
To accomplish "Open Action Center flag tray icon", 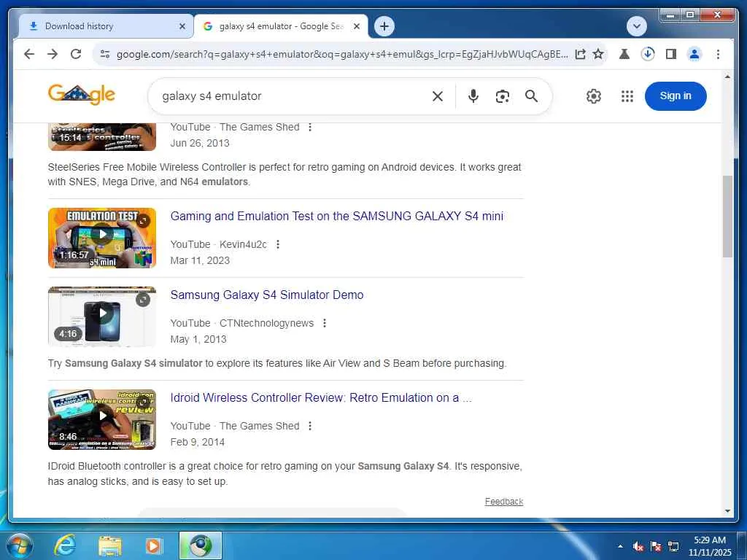I will pyautogui.click(x=656, y=547).
